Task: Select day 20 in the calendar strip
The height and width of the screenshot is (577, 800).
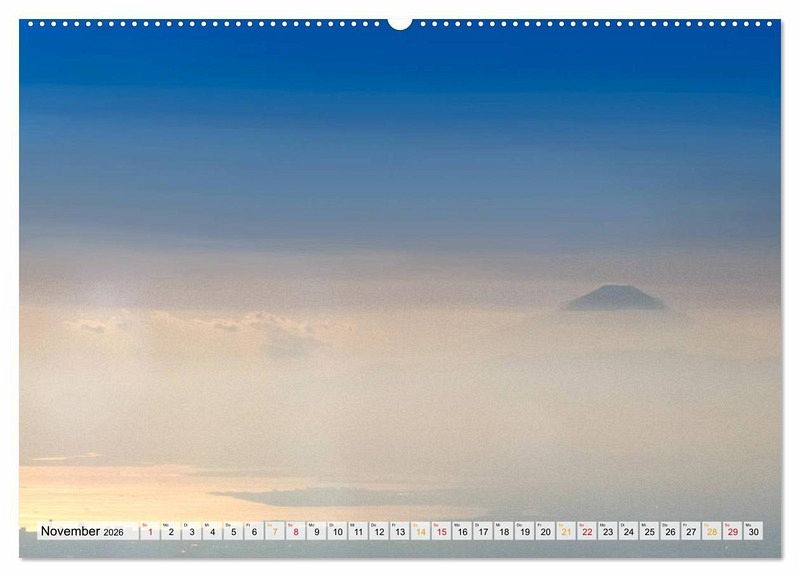Action: coord(545,531)
